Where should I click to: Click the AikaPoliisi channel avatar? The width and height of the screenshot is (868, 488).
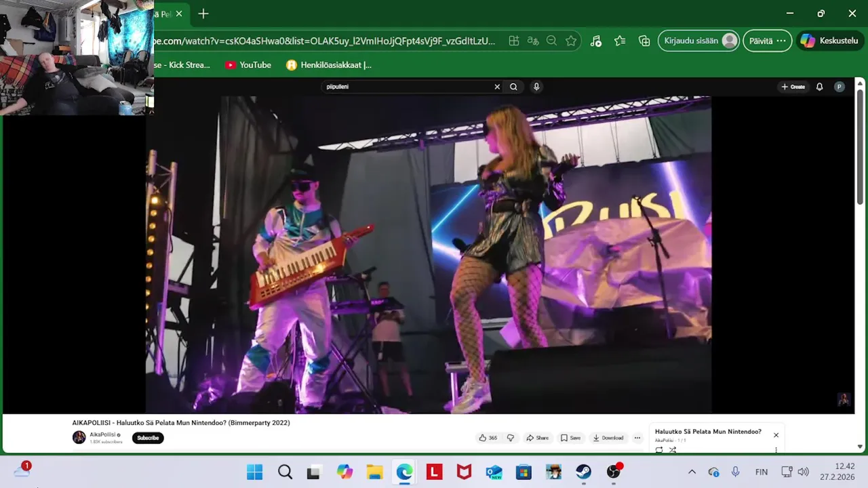[x=79, y=437]
